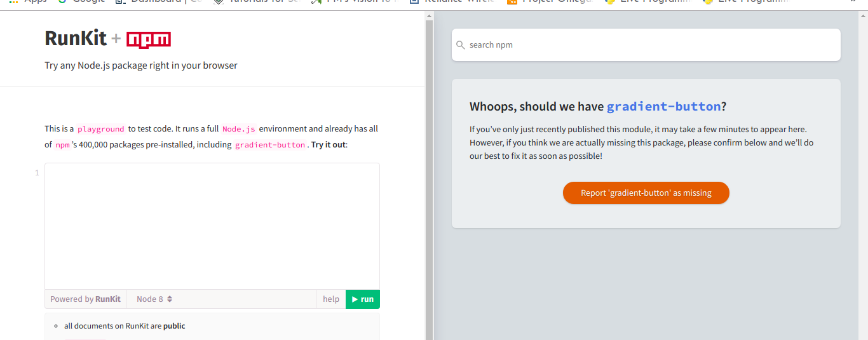Click the paragraph starting 'If you've only just recently published'
This screenshot has height=340, width=868.
click(x=641, y=142)
